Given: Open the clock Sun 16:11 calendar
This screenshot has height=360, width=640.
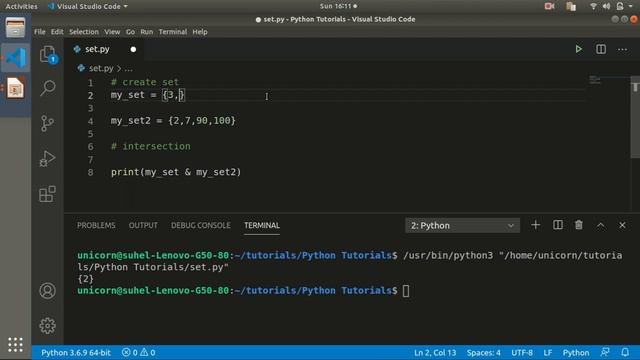Looking at the screenshot, I should pyautogui.click(x=338, y=6).
